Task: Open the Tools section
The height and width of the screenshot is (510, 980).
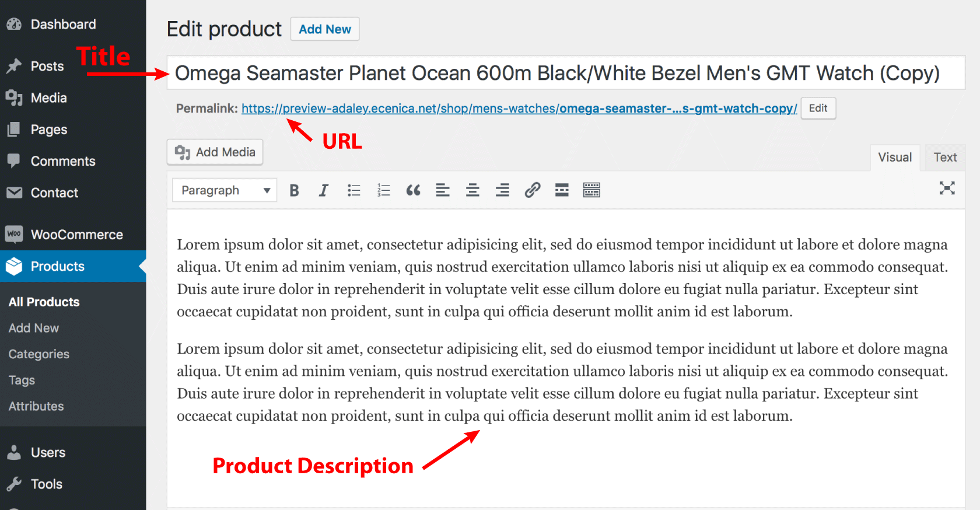Action: tap(73, 484)
